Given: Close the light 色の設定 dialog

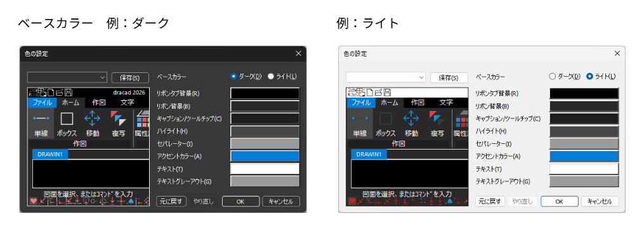Looking at the screenshot, I should (x=617, y=53).
